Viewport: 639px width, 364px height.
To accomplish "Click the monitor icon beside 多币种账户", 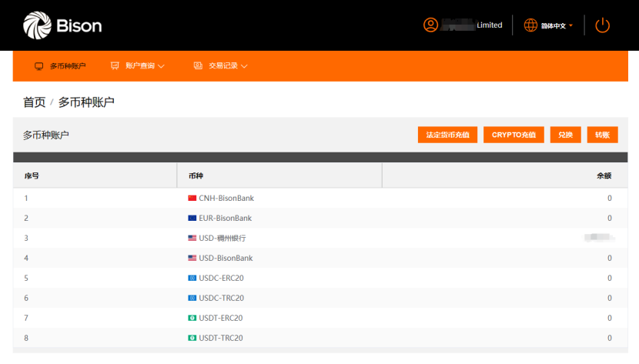I will (x=38, y=66).
